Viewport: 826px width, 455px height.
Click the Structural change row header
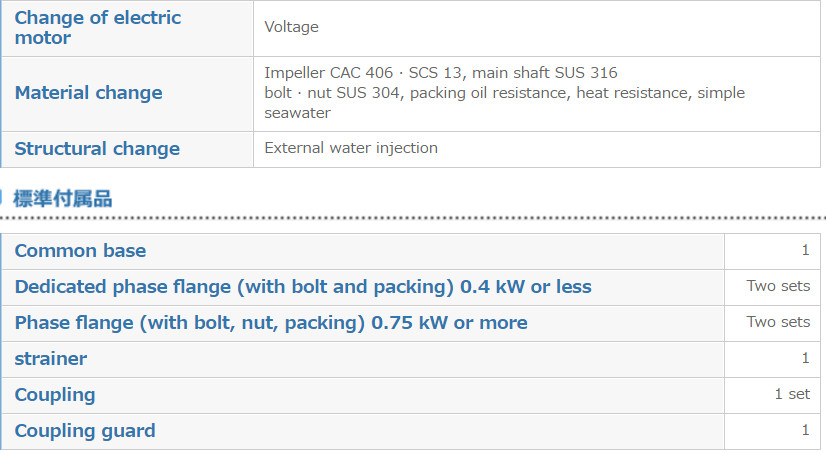[x=97, y=149]
